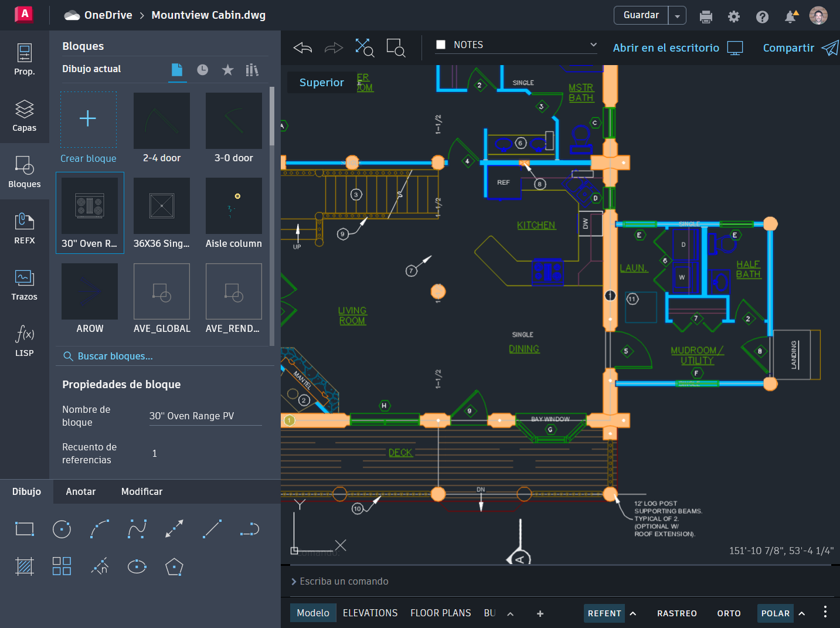Select the Arc draw tool
This screenshot has width=840, height=628.
(x=100, y=529)
